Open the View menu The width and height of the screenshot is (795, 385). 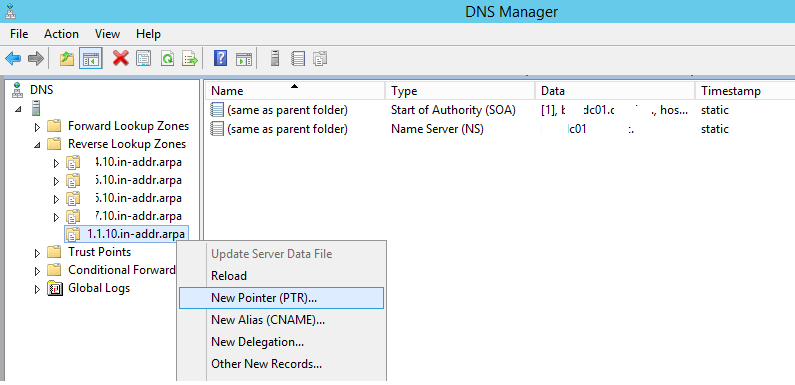point(107,34)
